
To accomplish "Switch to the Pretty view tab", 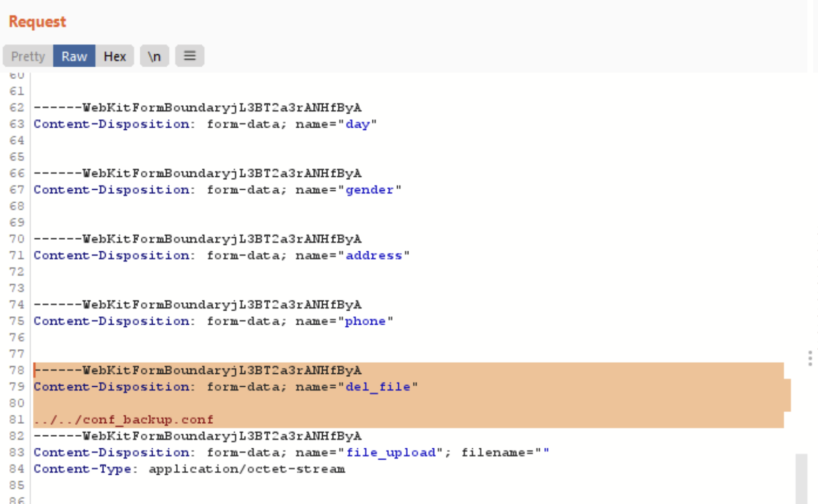I will tap(28, 56).
